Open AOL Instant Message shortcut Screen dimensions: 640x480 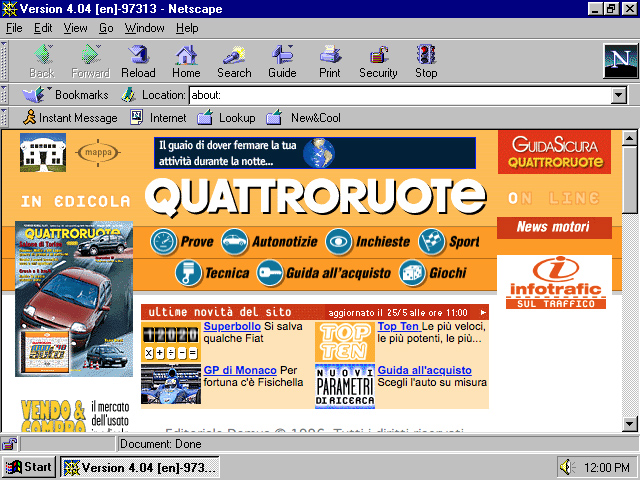70,118
